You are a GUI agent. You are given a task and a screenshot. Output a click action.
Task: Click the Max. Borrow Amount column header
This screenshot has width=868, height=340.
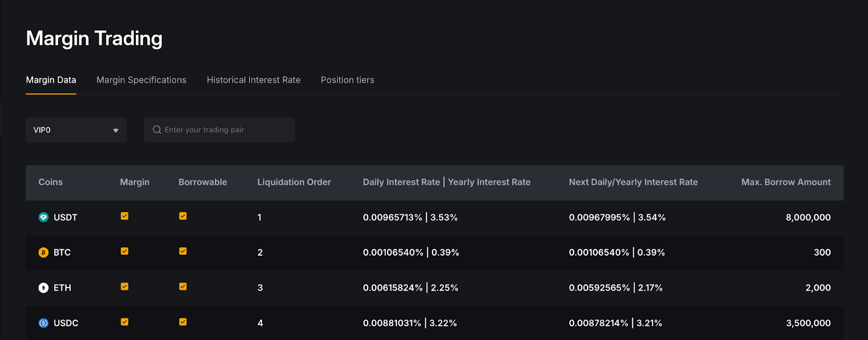(x=786, y=182)
